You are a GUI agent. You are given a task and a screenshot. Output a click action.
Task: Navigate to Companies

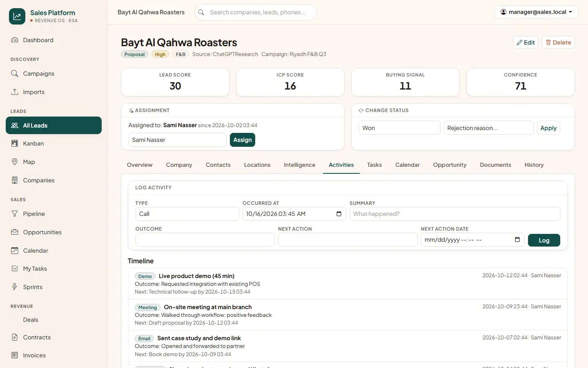coord(53,180)
